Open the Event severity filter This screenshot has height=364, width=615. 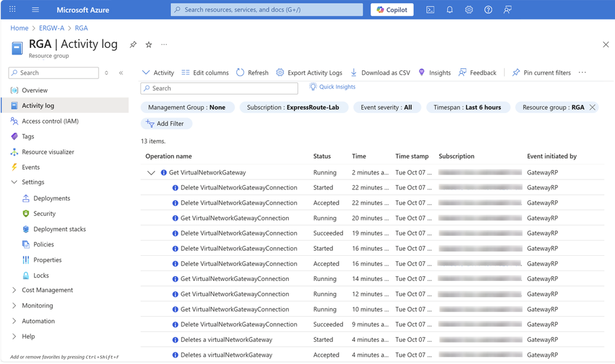tap(387, 108)
